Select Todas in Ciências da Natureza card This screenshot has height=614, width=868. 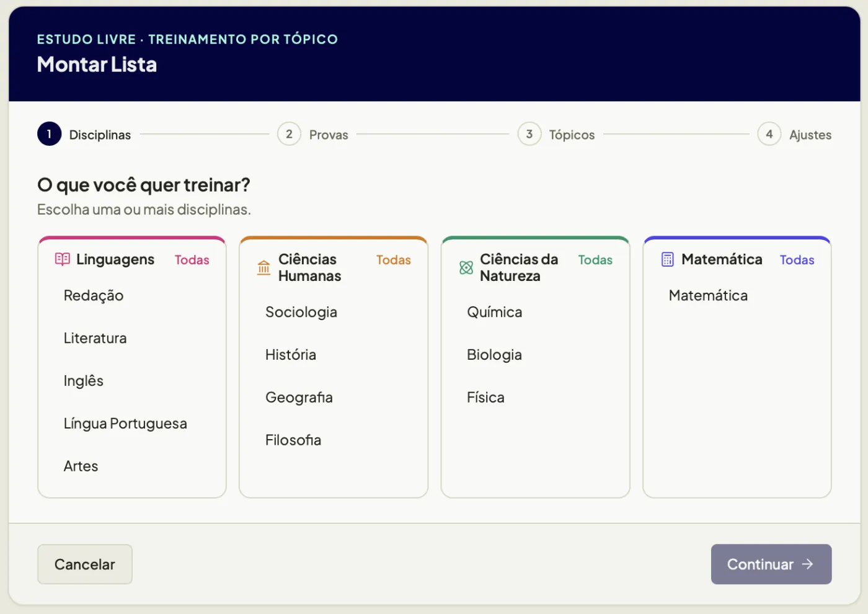pos(595,260)
